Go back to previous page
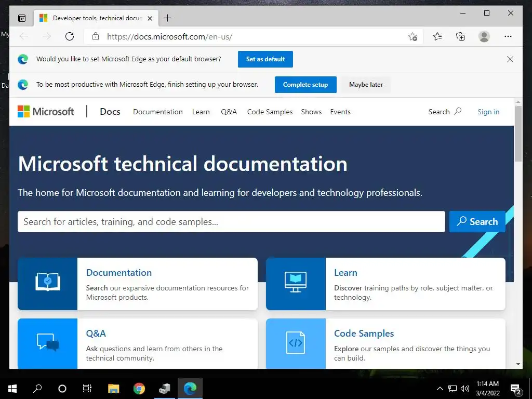Viewport: 532px width, 399px height. [x=24, y=36]
